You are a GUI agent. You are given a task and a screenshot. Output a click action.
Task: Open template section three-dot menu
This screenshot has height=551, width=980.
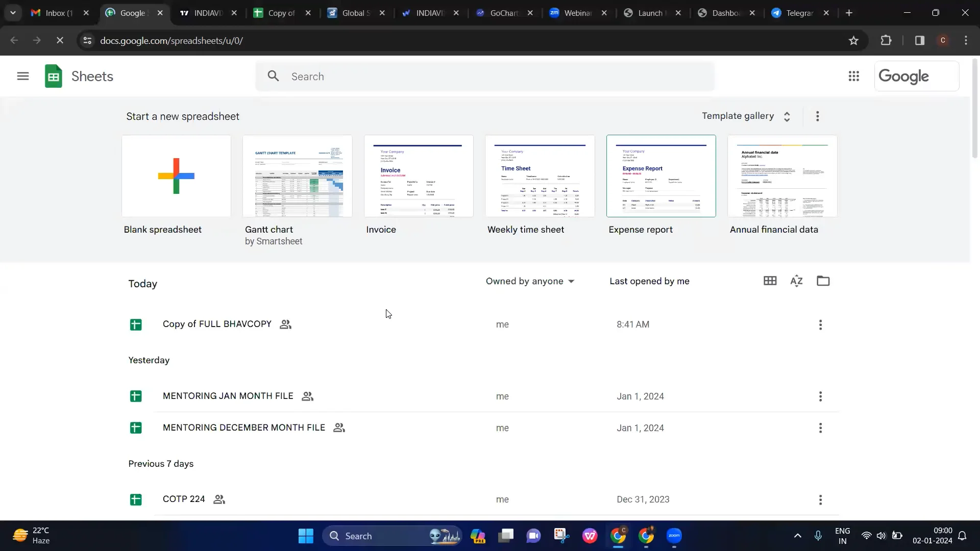click(x=817, y=116)
